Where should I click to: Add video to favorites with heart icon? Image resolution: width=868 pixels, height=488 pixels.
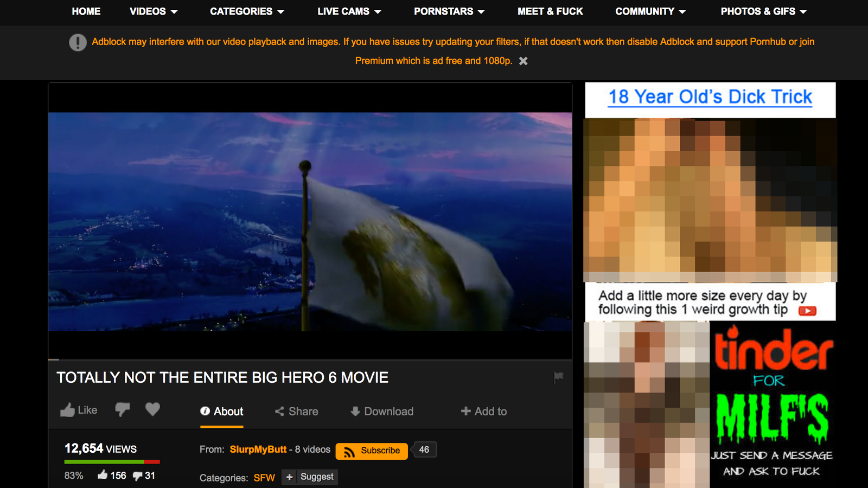(x=152, y=409)
